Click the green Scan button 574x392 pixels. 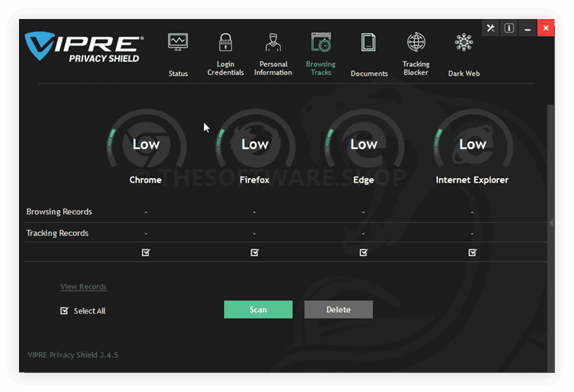point(258,309)
